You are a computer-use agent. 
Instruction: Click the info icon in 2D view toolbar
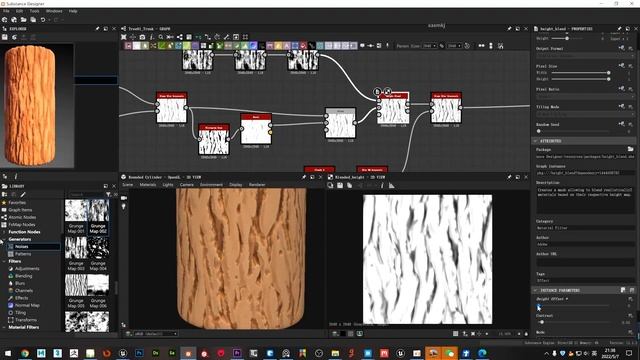point(382,185)
